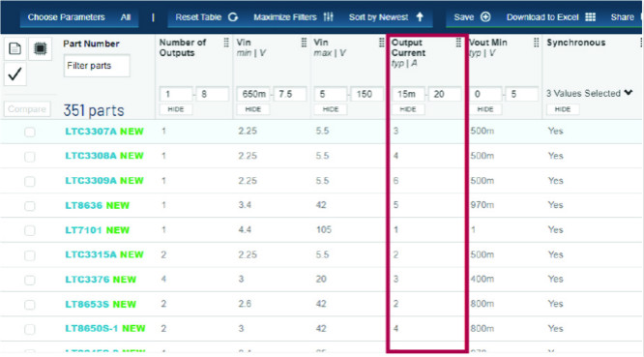Grab the Output Current column drag handle

(x=458, y=43)
